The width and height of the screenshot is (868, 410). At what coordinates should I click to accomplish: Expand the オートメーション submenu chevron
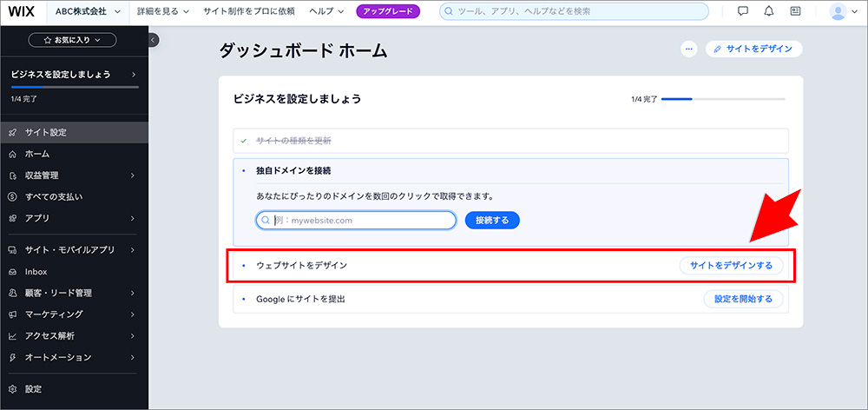pyautogui.click(x=133, y=357)
